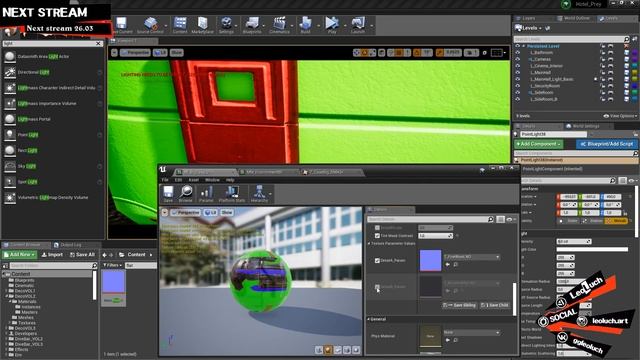Image resolution: width=640 pixels, height=360 pixels.
Task: Toggle visibility of L_MainHall level
Action: [x=518, y=73]
